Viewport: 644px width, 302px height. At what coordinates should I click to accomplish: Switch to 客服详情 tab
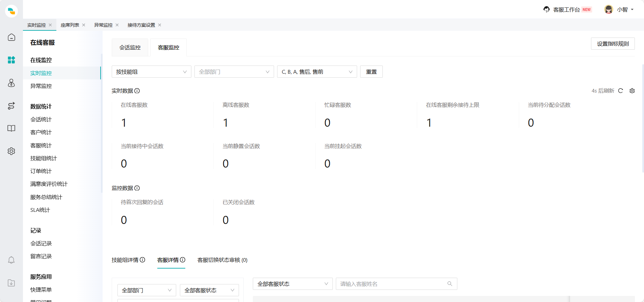168,260
